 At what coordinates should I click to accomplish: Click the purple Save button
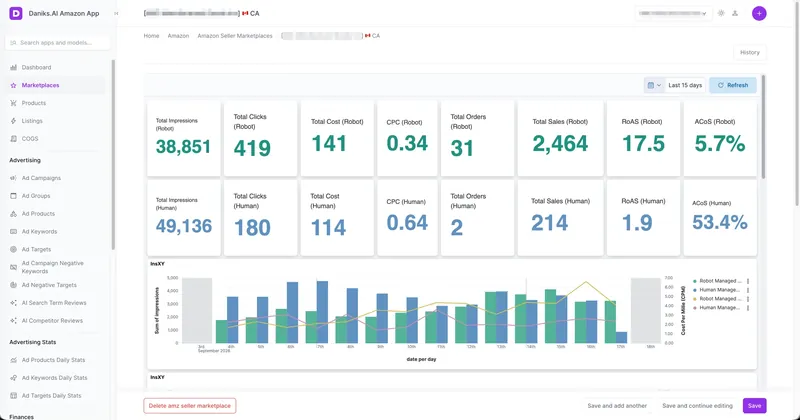755,406
